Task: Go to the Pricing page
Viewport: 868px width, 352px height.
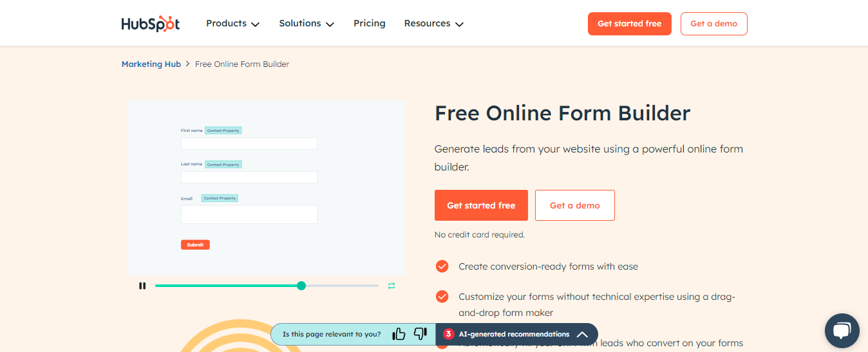Action: coord(370,24)
